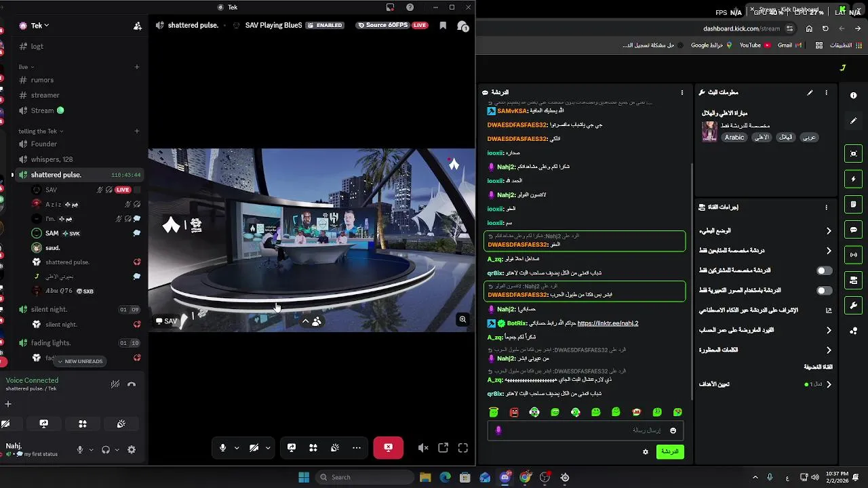This screenshot has width=868, height=488.
Task: Collapse telling the Tek category
Action: click(x=41, y=131)
